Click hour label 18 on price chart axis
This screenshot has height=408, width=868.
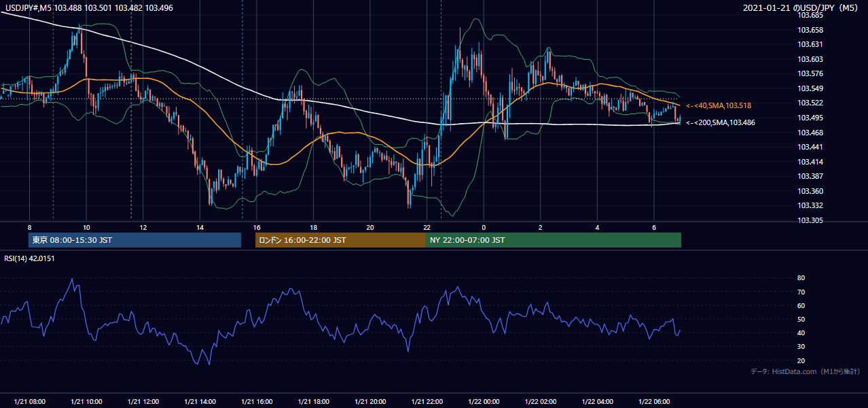pyautogui.click(x=313, y=227)
